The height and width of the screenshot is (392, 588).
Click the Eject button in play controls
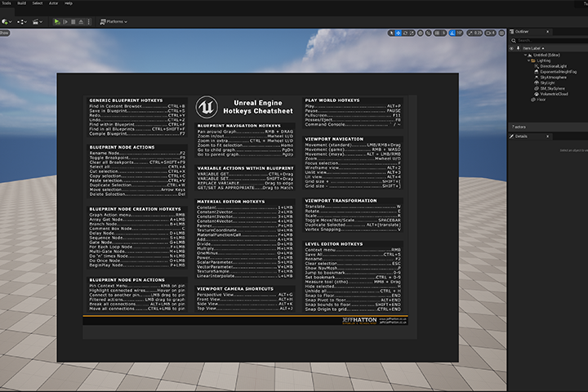[x=81, y=22]
